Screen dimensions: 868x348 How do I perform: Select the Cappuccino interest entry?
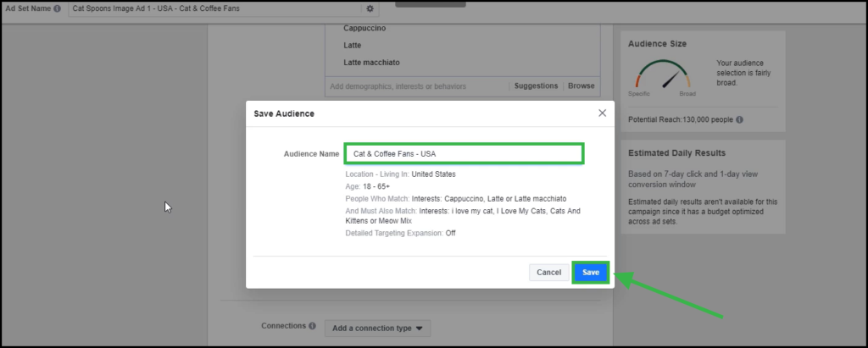364,28
